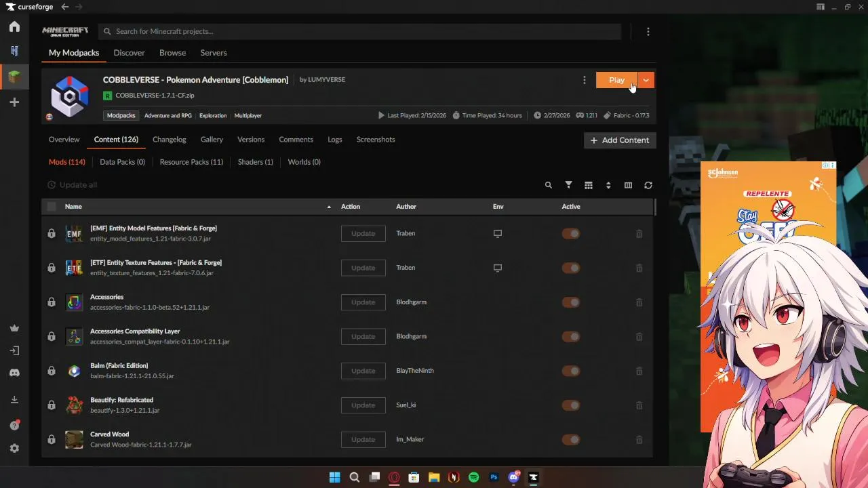Screen dimensions: 868x488
Task: Open the My Modpacks tab
Action: click(x=74, y=53)
